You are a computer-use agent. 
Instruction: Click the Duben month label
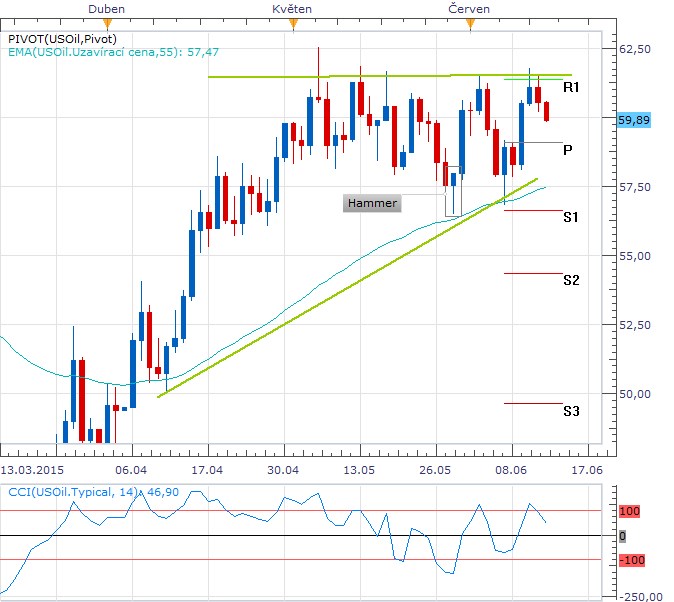pos(106,9)
